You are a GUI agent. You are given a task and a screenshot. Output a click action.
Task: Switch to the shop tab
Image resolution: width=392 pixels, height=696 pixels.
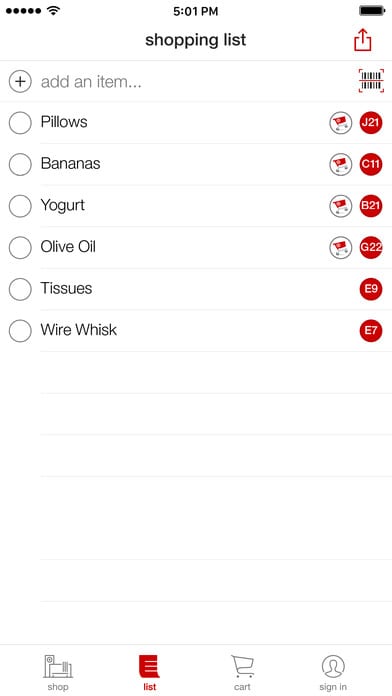coord(58,672)
